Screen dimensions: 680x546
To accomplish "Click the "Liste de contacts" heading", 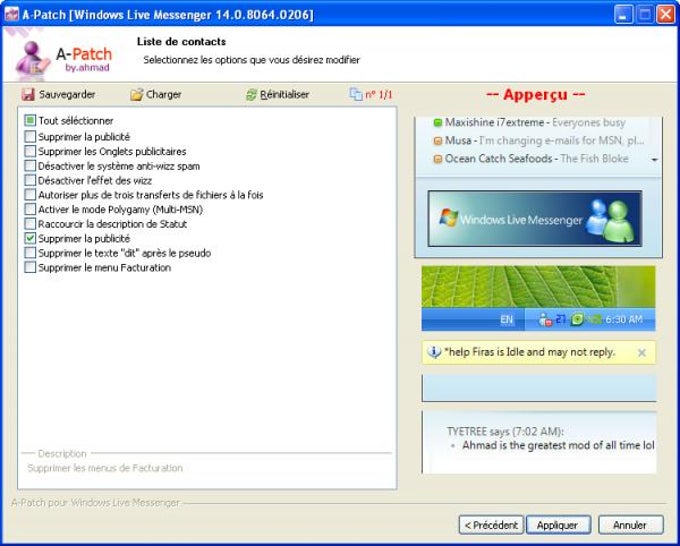I will click(181, 42).
